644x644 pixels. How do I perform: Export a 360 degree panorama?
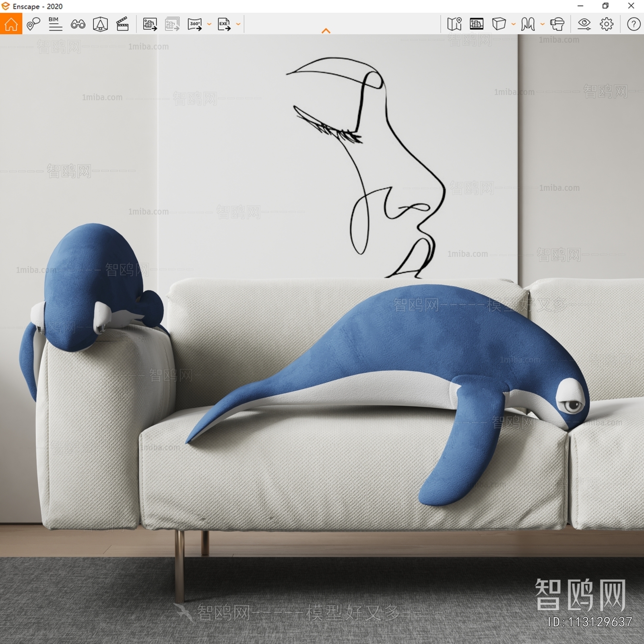point(195,24)
